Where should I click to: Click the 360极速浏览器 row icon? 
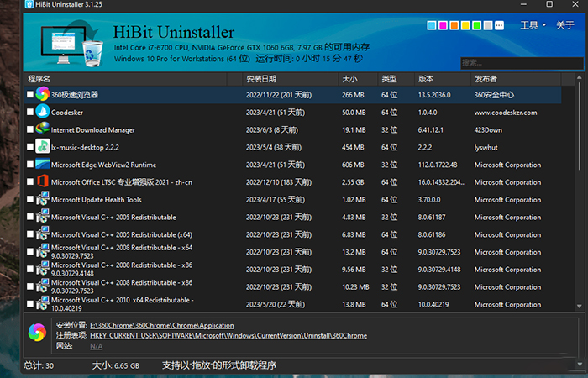coord(42,94)
